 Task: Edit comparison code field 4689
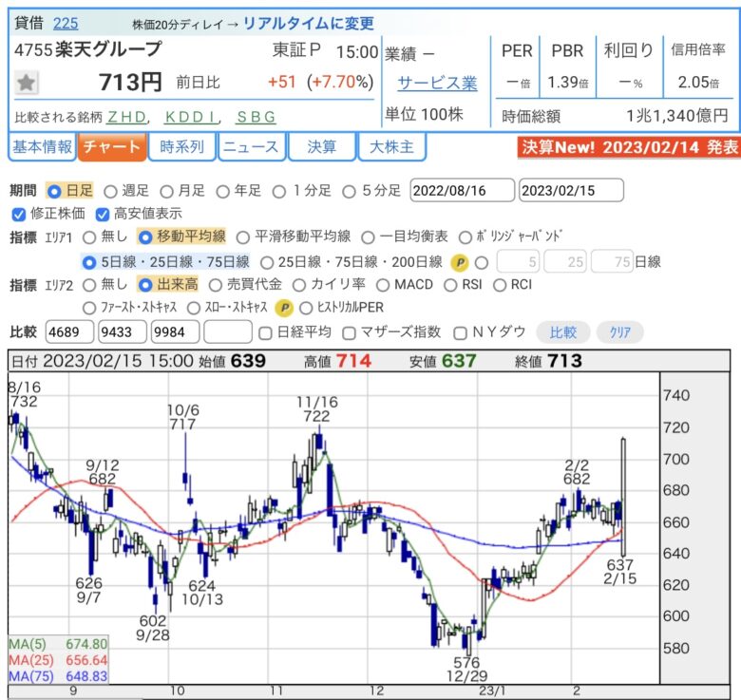(x=69, y=332)
